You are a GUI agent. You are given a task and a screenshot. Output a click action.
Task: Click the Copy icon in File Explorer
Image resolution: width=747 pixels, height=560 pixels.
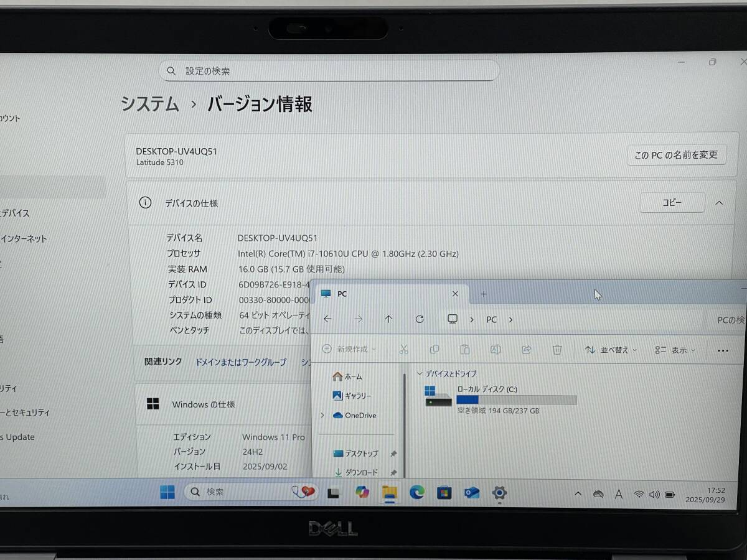(435, 350)
